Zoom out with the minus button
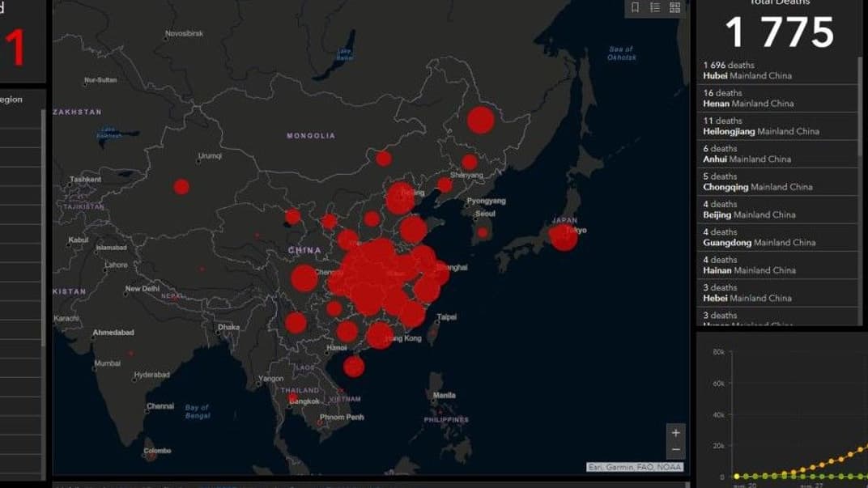Screen dimensions: 868x488 pyautogui.click(x=676, y=451)
